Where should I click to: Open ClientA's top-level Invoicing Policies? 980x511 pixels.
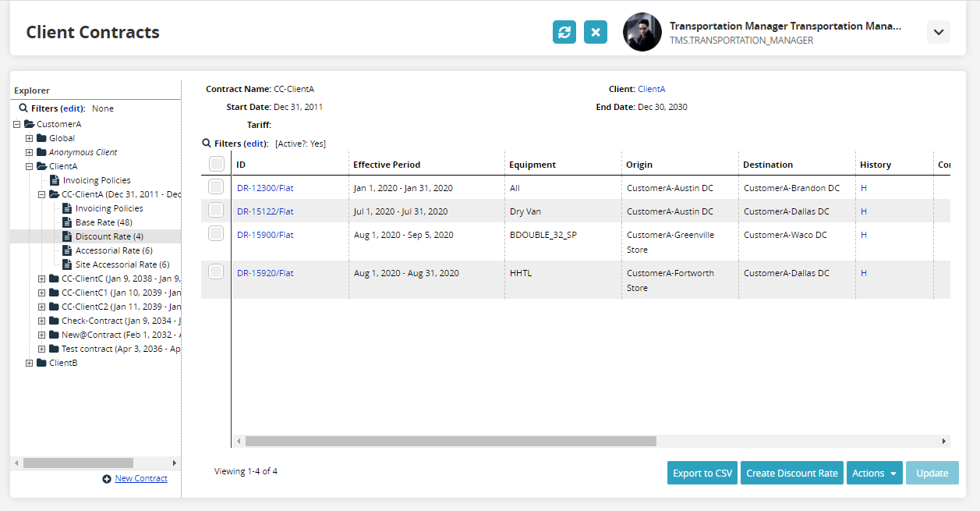(97, 180)
